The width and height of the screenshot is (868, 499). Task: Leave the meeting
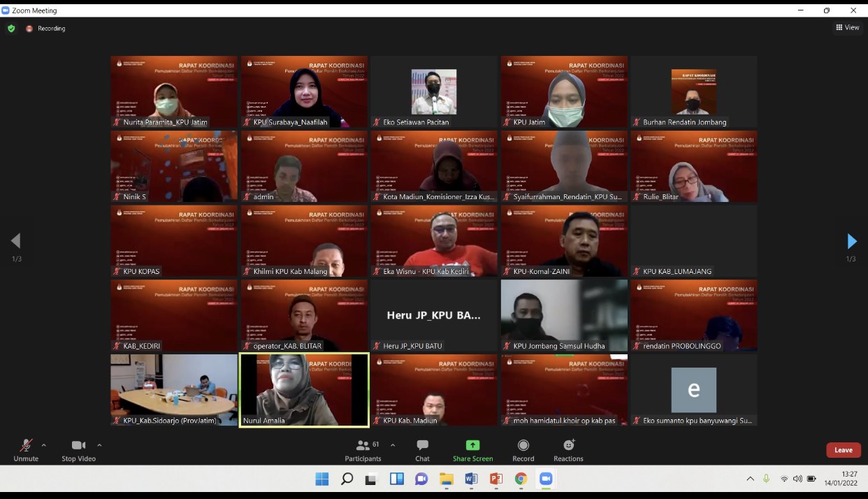click(x=843, y=450)
